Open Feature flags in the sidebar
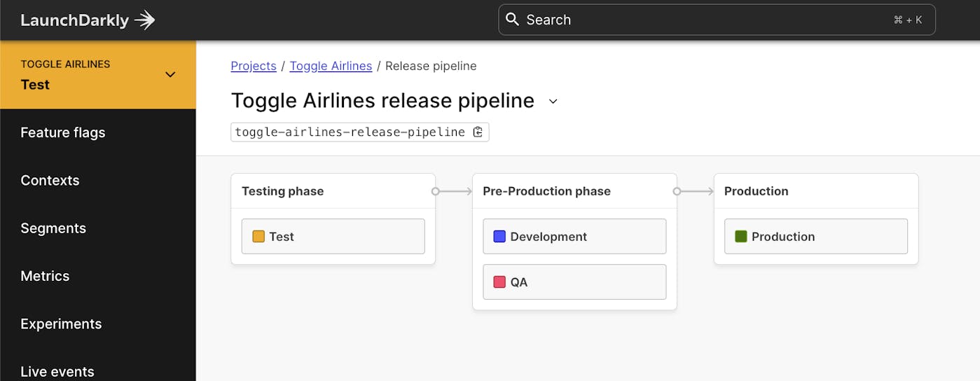Screen dimensions: 980x381 click(x=63, y=132)
